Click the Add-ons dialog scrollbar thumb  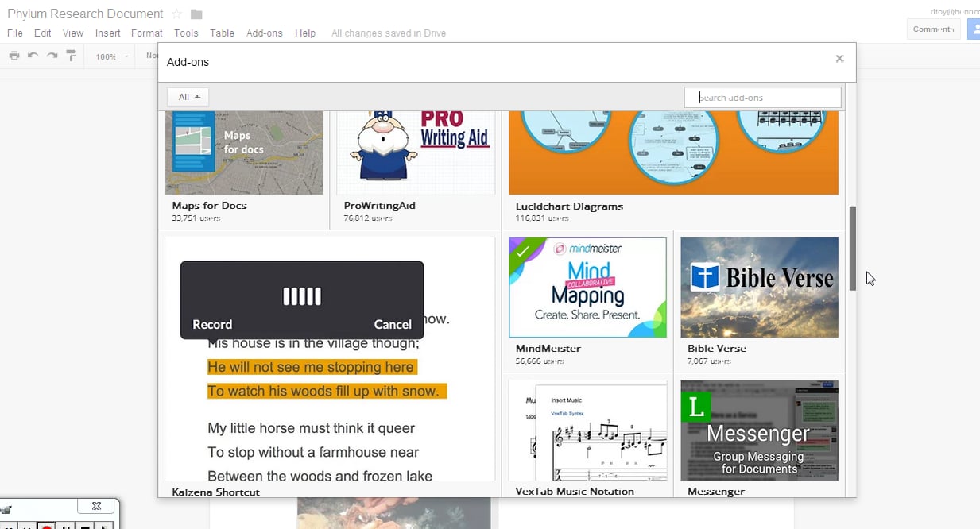[x=852, y=248]
